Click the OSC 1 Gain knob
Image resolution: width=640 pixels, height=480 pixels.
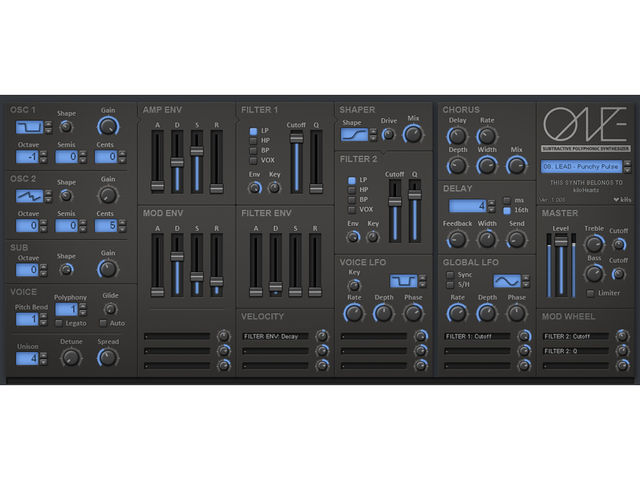[108, 127]
